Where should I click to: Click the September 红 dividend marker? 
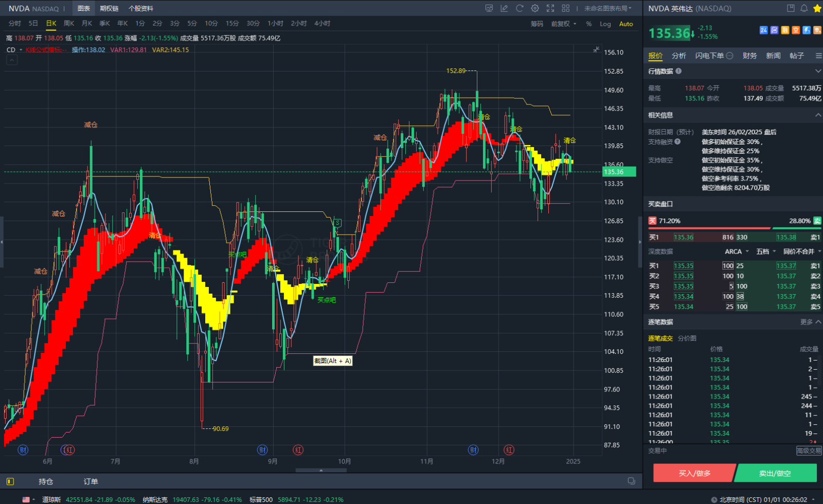298,450
